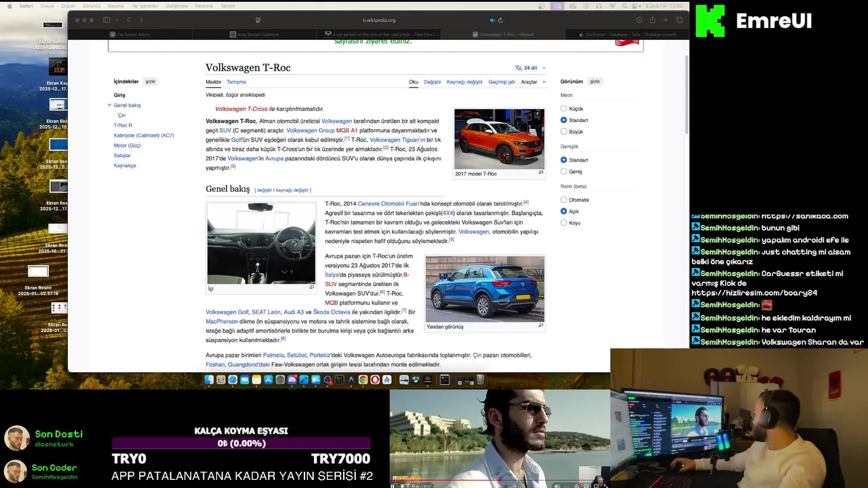Select Otomatik color mode
Image resolution: width=868 pixels, height=488 pixels.
pos(564,200)
